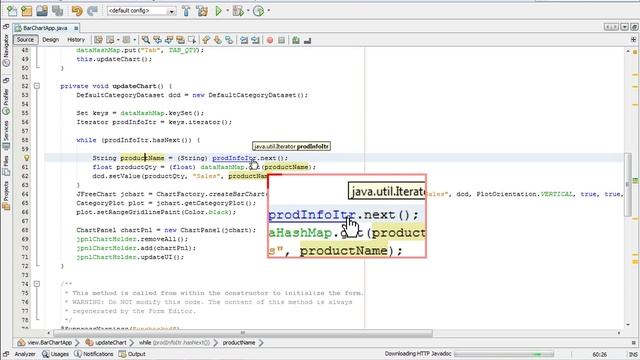The width and height of the screenshot is (640, 360).
Task: Click the Downloading HTTP Javadoc progress bar
Action: [x=504, y=354]
